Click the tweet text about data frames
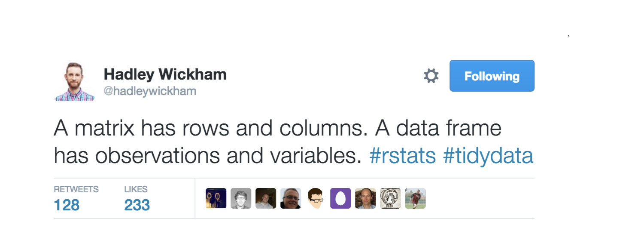This screenshot has width=644, height=228. (x=294, y=142)
